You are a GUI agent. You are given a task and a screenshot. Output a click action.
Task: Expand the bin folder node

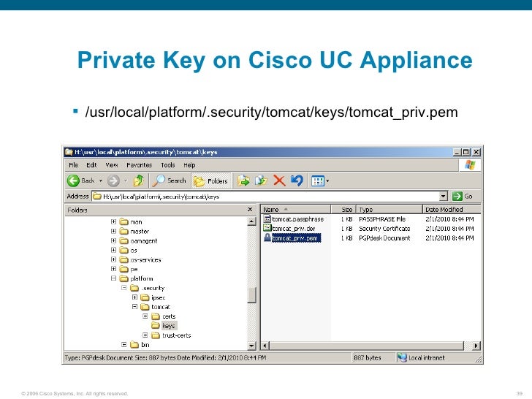click(124, 345)
